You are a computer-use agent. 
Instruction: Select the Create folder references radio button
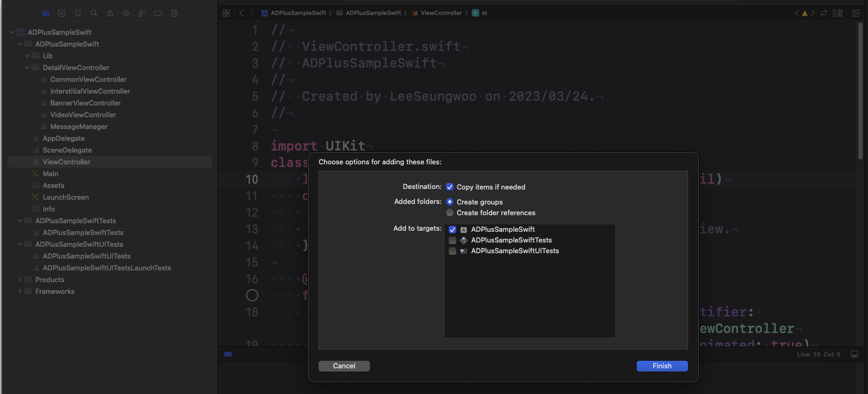450,213
